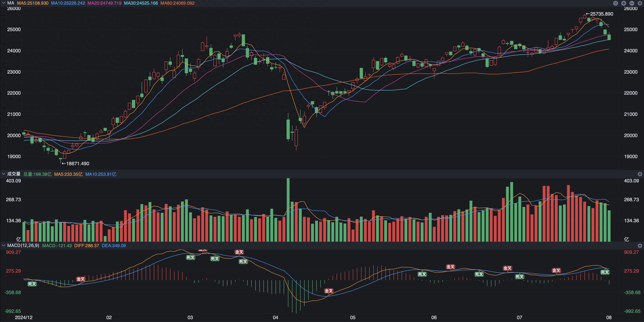Click the 金叉 marker near April MACD low
Viewport: 644px width, 322px height.
pyautogui.click(x=328, y=291)
